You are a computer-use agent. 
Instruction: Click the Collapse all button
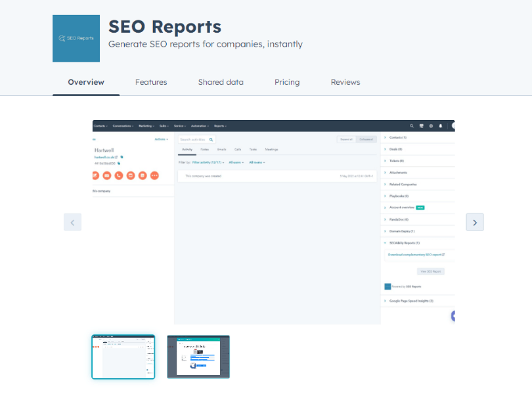pos(366,139)
